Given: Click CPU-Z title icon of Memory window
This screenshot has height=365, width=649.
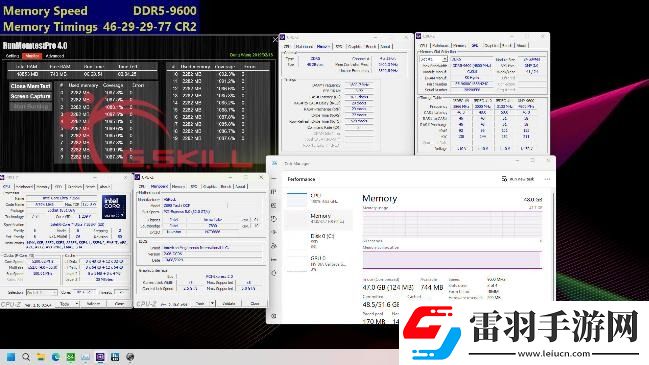Looking at the screenshot, I should click(282, 37).
